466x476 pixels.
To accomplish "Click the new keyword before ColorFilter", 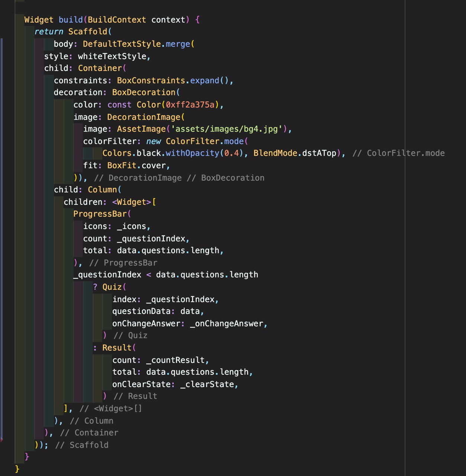I will [x=153, y=141].
